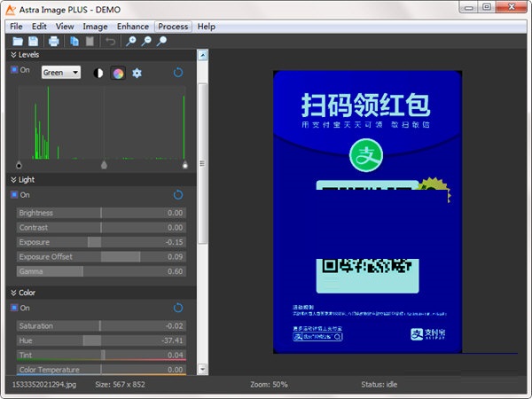Click the panel scrollbar down arrow
532x399 pixels.
tap(202, 369)
